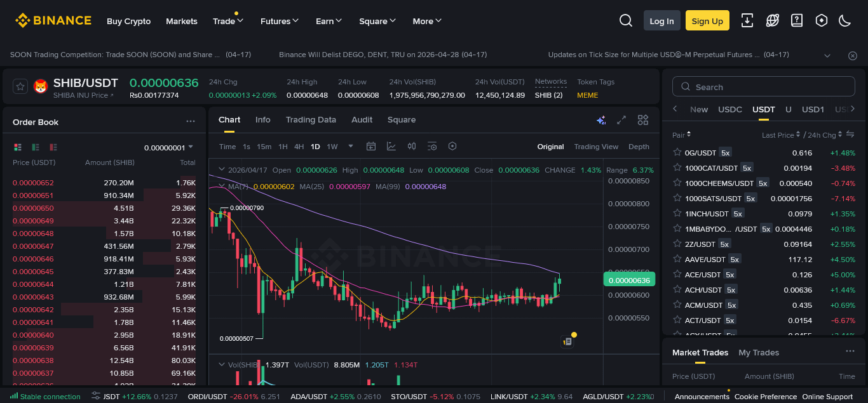868x403 pixels.
Task: Click the pair search input field
Action: (x=764, y=87)
